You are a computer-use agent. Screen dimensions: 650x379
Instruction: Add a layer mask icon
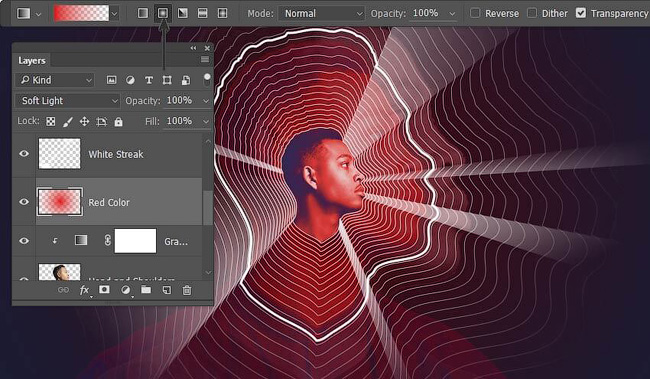104,289
